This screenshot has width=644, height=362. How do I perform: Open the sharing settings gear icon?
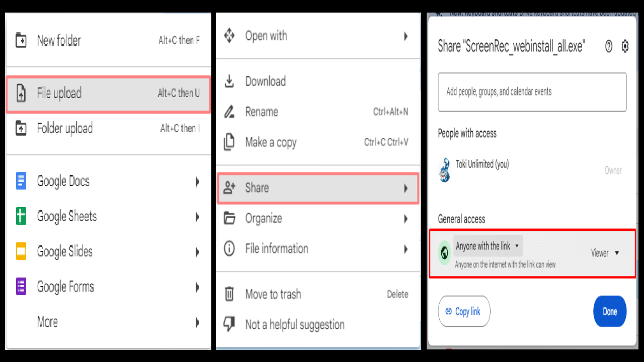point(625,47)
